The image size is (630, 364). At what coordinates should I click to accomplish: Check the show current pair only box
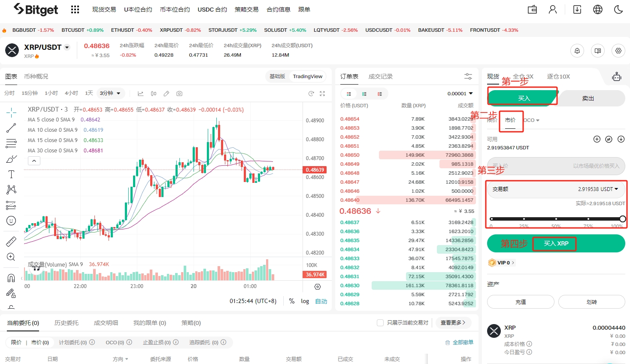pos(380,323)
